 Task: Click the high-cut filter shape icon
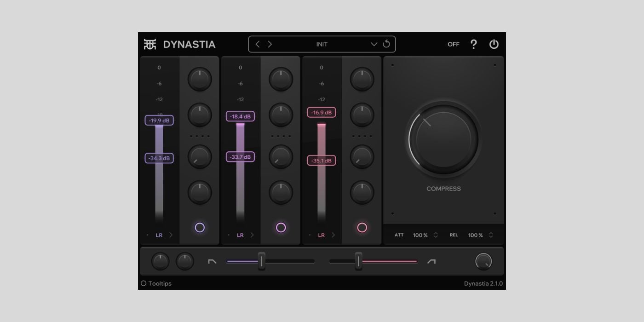431,261
